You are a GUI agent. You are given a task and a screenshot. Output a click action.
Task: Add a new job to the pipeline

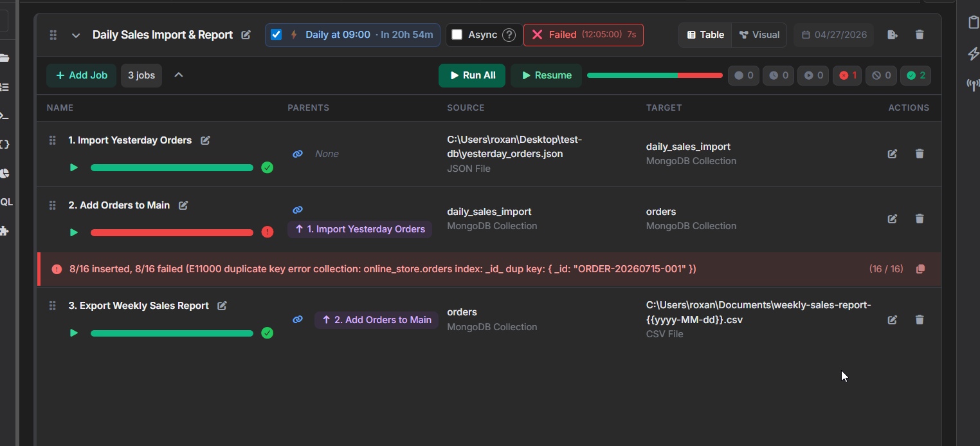click(x=81, y=75)
